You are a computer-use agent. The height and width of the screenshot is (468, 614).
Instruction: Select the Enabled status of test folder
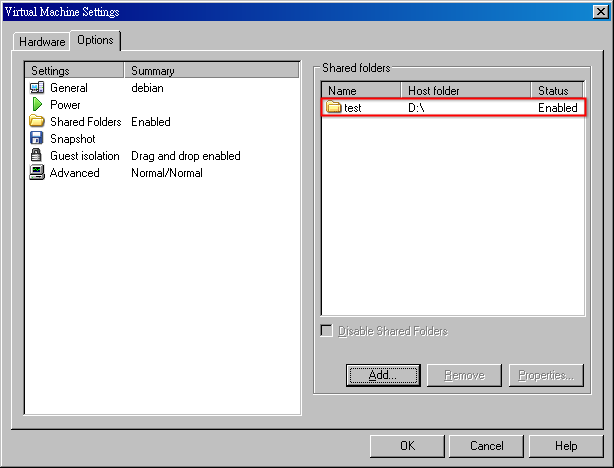557,108
